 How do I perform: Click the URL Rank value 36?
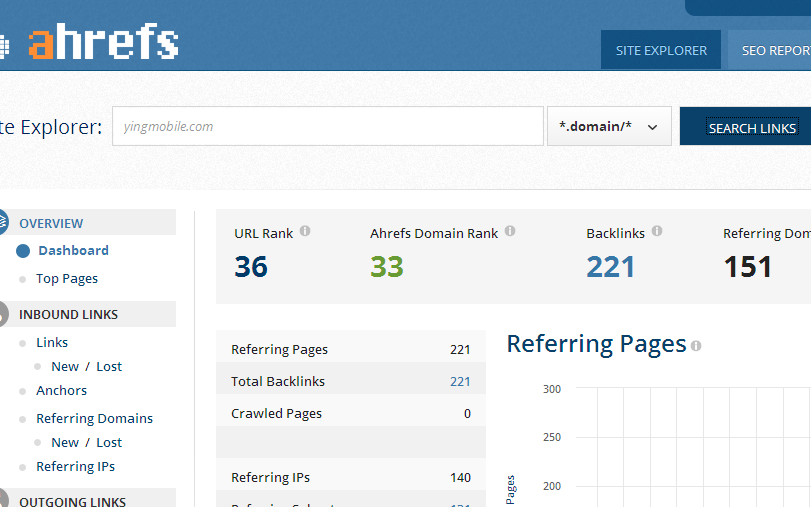tap(251, 267)
